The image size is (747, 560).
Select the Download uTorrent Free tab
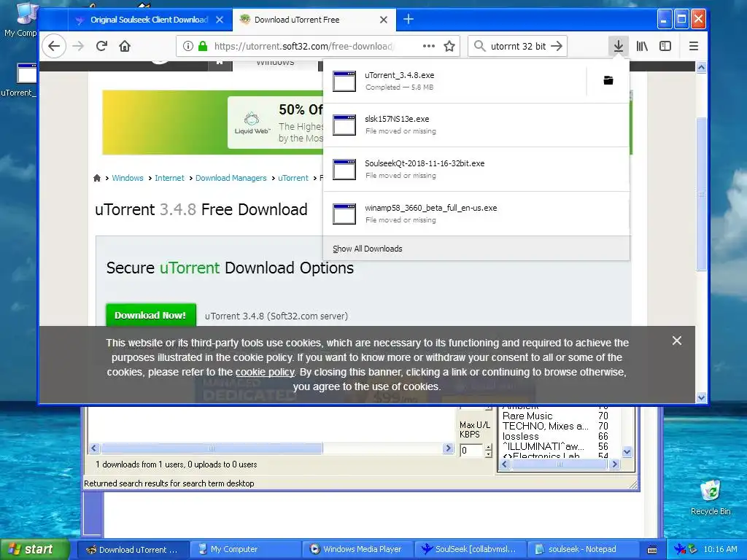click(x=315, y=20)
